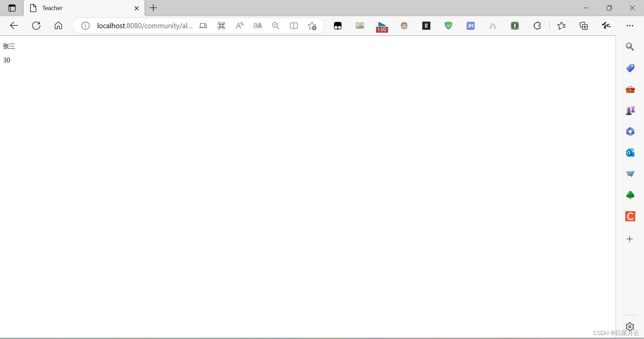Open browser performance heartbeat icon
644x339 pixels.
pyautogui.click(x=606, y=26)
